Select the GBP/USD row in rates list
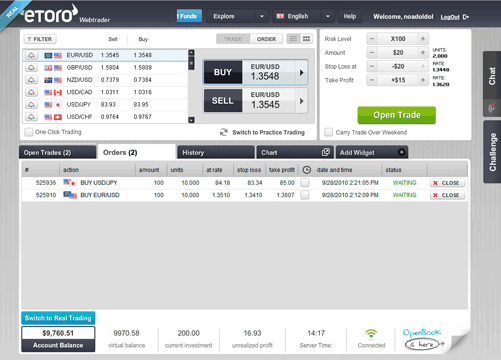Screen dimensions: 501x360 click(x=106, y=68)
